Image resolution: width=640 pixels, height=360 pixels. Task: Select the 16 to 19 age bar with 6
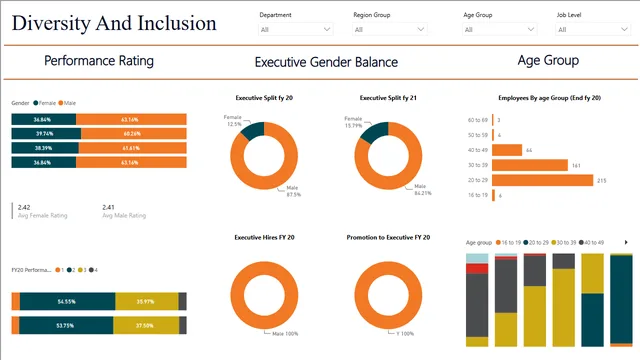tap(493, 195)
